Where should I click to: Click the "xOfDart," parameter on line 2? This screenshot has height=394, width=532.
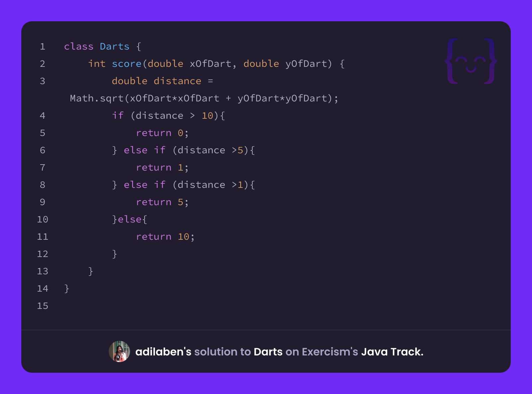coord(213,64)
